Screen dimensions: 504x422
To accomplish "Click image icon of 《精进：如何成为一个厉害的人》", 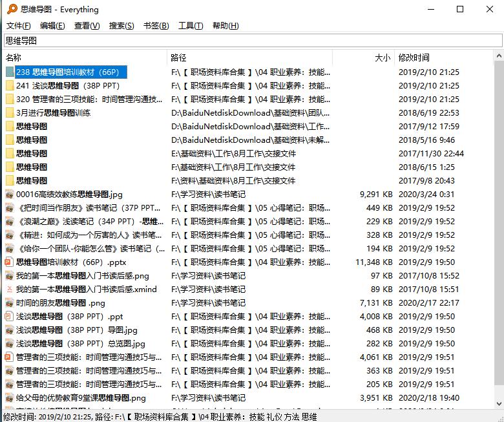I will (x=10, y=235).
